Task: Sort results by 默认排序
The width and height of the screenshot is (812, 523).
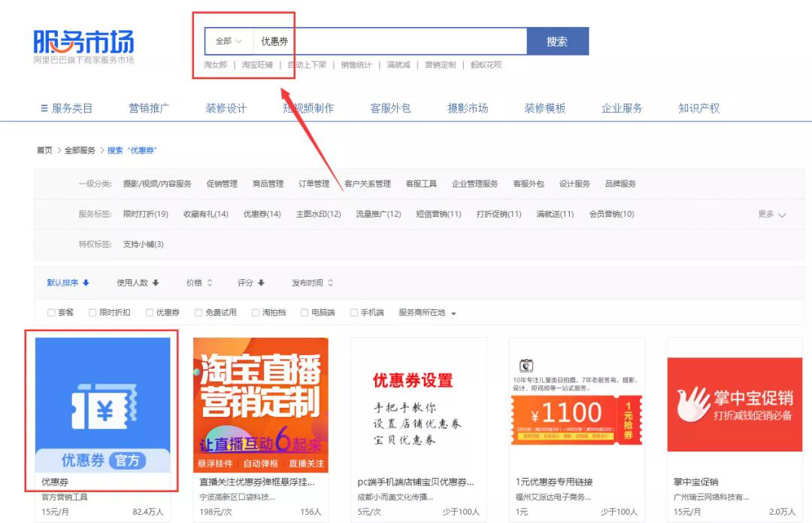Action: [x=68, y=282]
